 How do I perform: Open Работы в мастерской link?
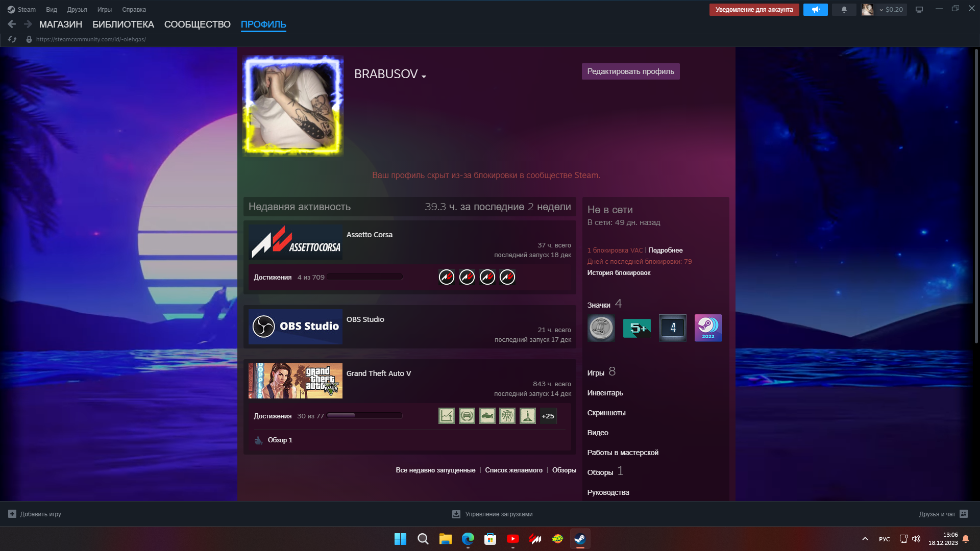pos(623,453)
